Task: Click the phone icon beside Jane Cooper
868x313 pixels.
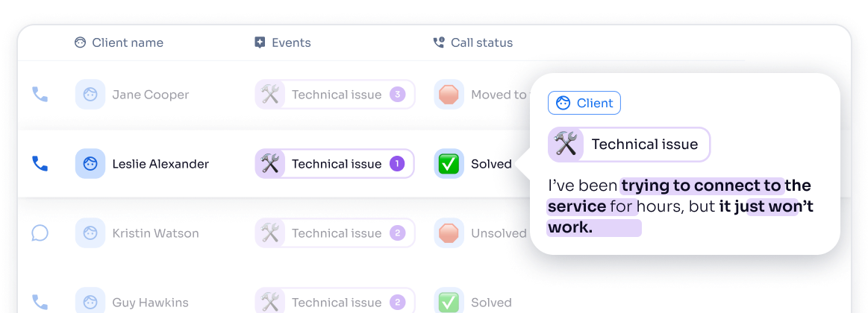Action: [x=40, y=95]
